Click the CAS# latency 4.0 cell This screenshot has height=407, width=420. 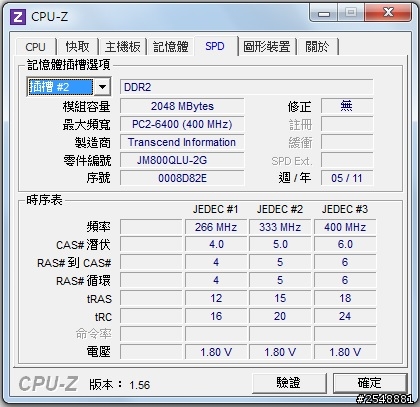tap(216, 244)
